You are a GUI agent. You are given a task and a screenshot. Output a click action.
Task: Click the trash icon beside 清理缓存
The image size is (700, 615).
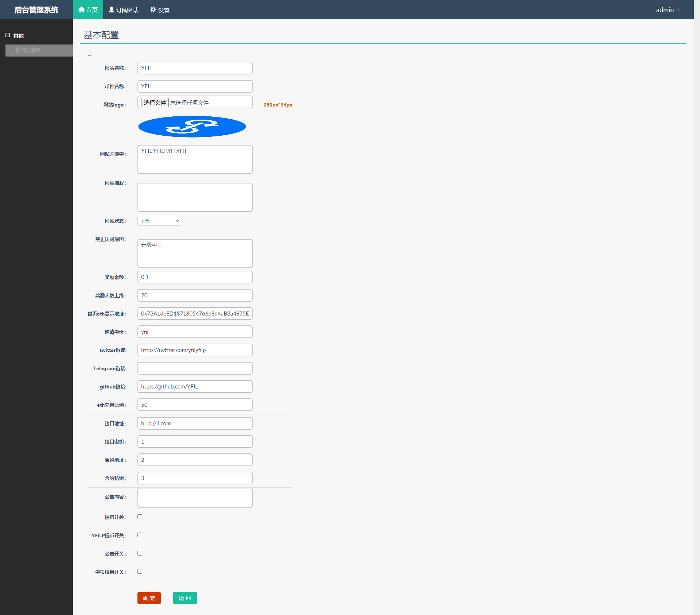[17, 50]
